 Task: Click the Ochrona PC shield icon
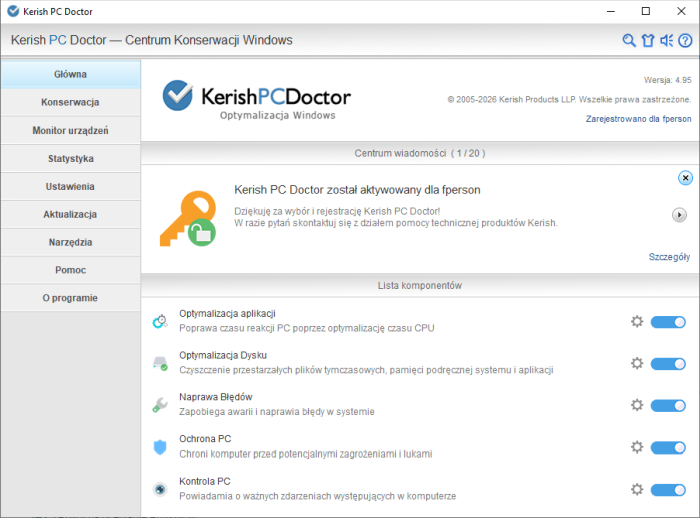160,447
